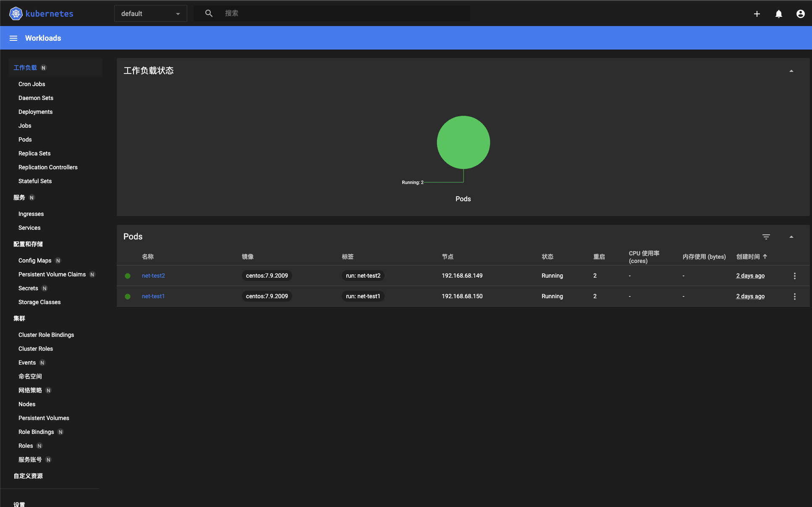Open actions menu for net-test2 pod
Image resolution: width=812 pixels, height=507 pixels.
click(x=795, y=276)
